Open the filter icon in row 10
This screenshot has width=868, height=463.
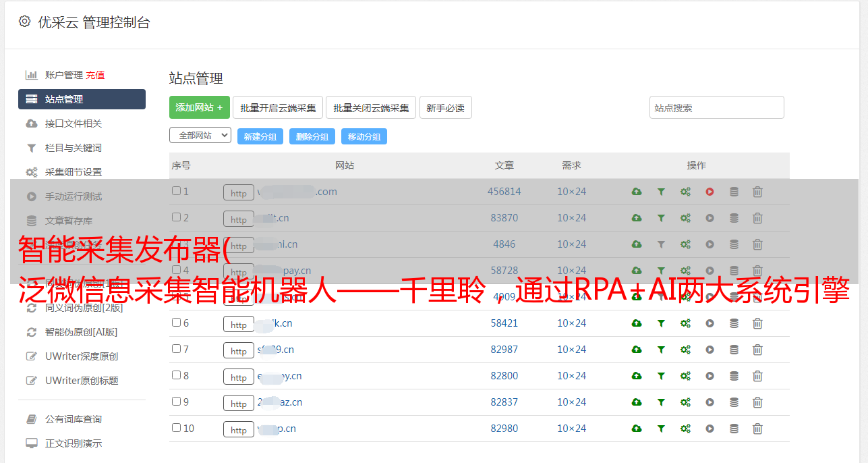(661, 429)
